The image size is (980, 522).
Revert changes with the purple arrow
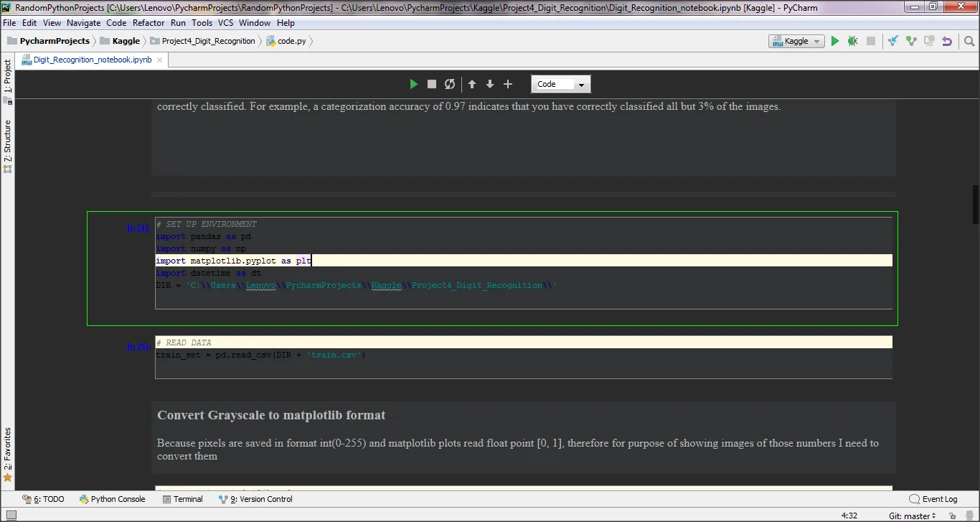coord(947,41)
